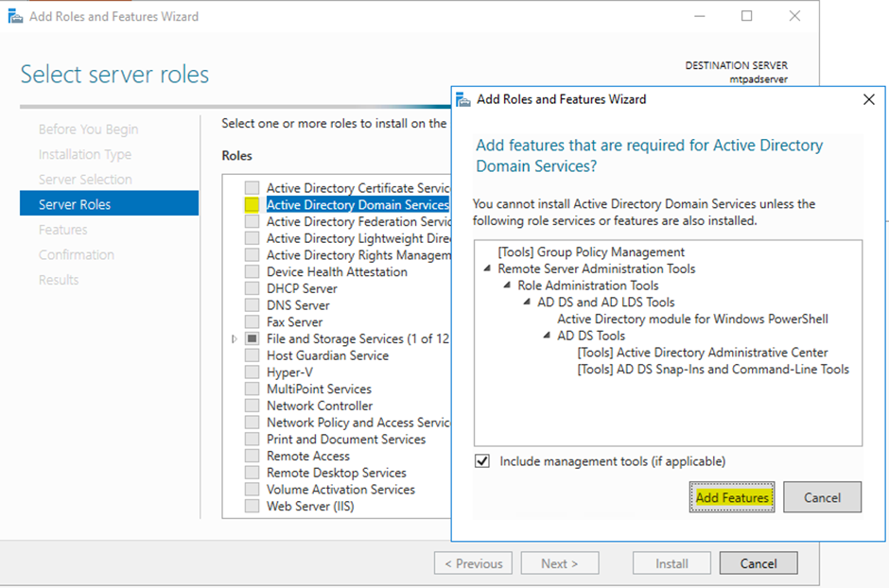This screenshot has width=889, height=588.
Task: Enable Active Directory Lightweight Directory role
Action: pos(252,238)
